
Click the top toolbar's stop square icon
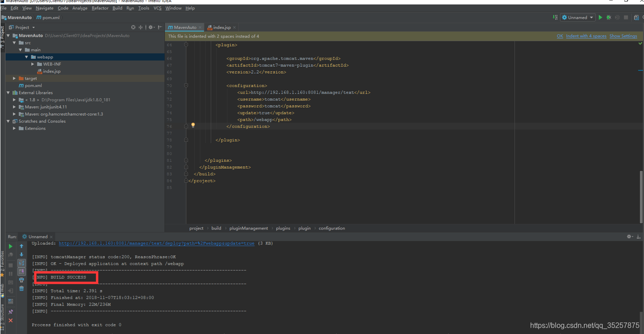click(x=626, y=17)
